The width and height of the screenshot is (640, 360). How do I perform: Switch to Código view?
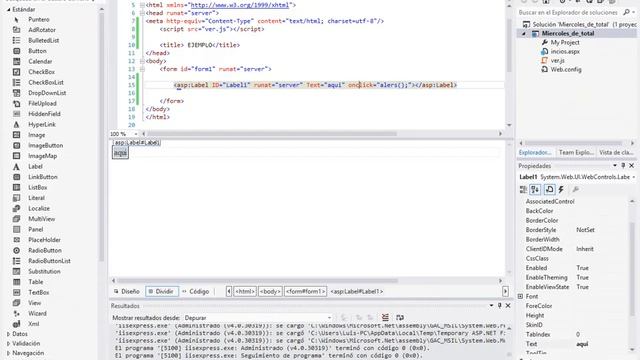[196, 291]
